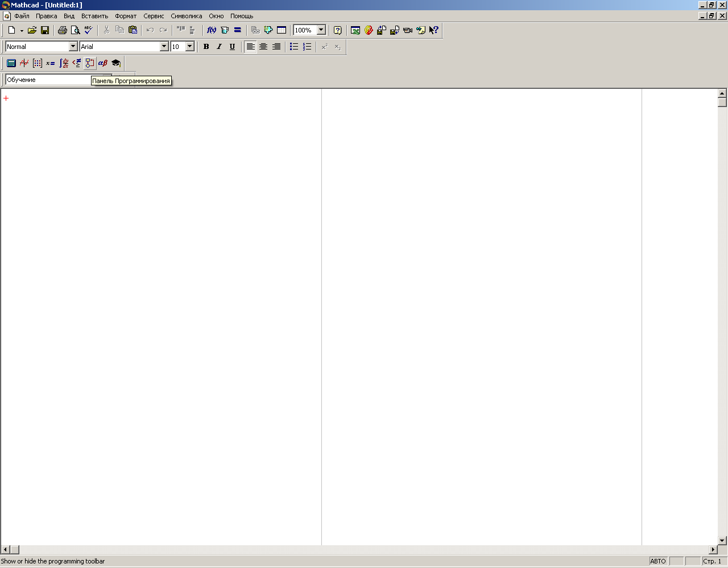
Task: Open the dropdown arrow beside New icon
Action: point(22,30)
